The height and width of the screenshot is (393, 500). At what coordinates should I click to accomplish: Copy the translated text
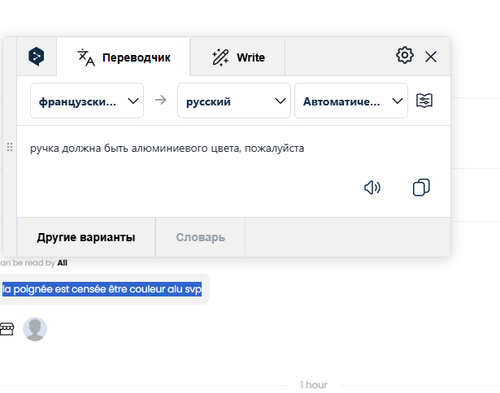tap(421, 187)
